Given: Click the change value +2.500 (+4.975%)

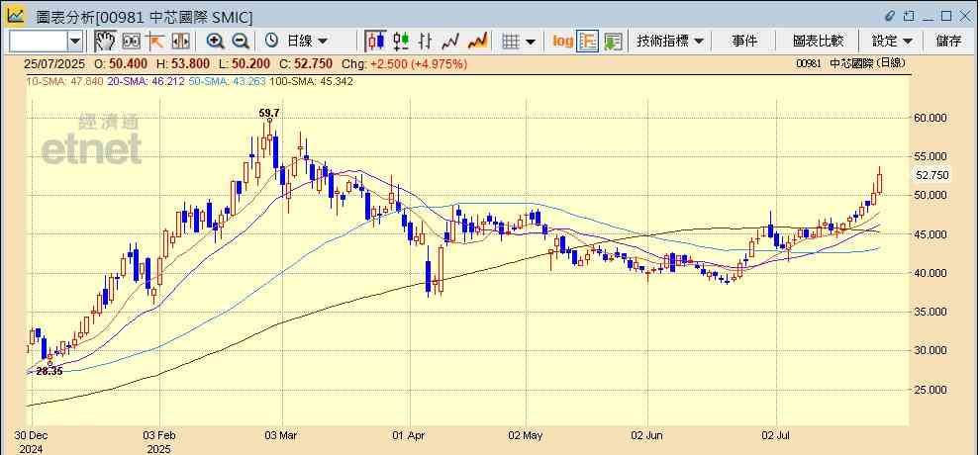Looking at the screenshot, I should pyautogui.click(x=418, y=63).
